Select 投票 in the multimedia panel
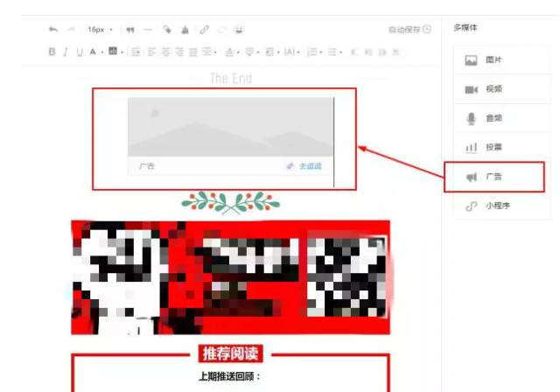This screenshot has width=560, height=392. click(494, 147)
